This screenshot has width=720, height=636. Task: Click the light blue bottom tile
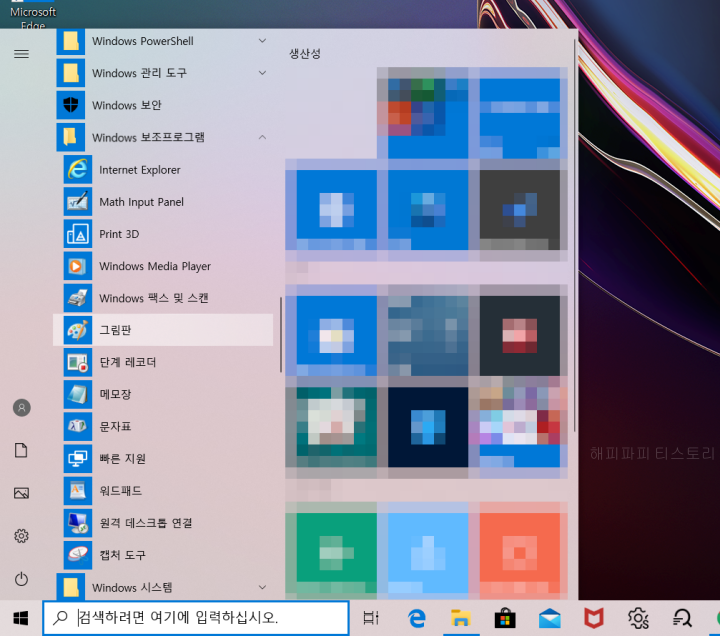click(428, 553)
